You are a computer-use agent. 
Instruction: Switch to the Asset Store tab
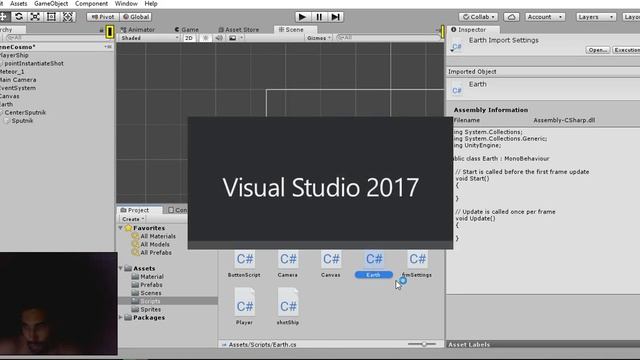(239, 29)
